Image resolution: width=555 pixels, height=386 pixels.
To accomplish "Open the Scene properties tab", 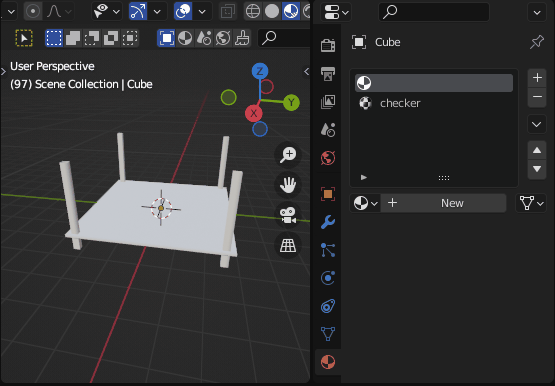I will [x=328, y=129].
